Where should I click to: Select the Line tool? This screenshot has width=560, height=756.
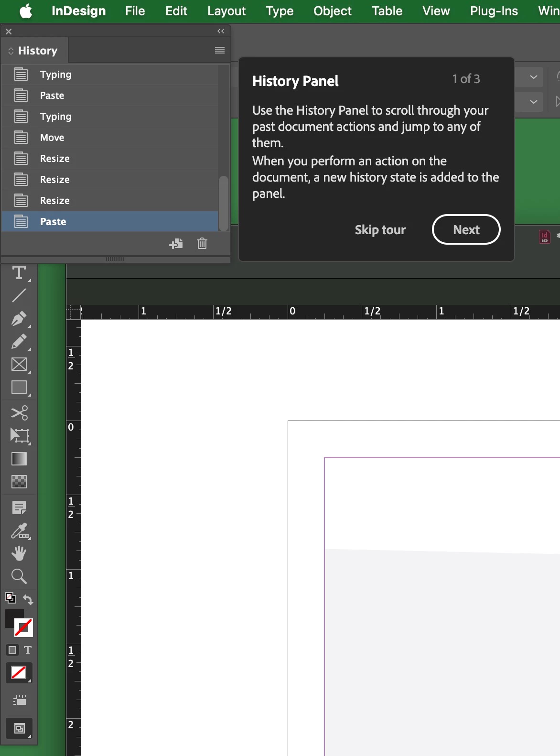coord(19,296)
